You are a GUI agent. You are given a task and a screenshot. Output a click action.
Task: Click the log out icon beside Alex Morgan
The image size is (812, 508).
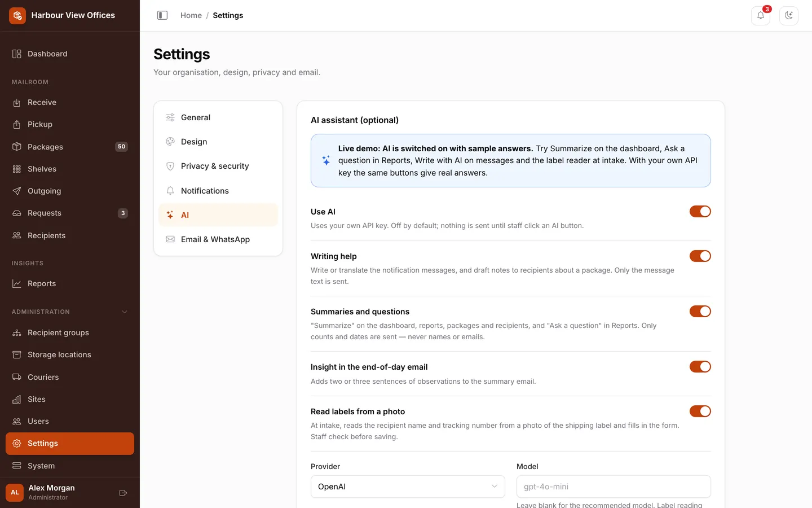tap(123, 493)
